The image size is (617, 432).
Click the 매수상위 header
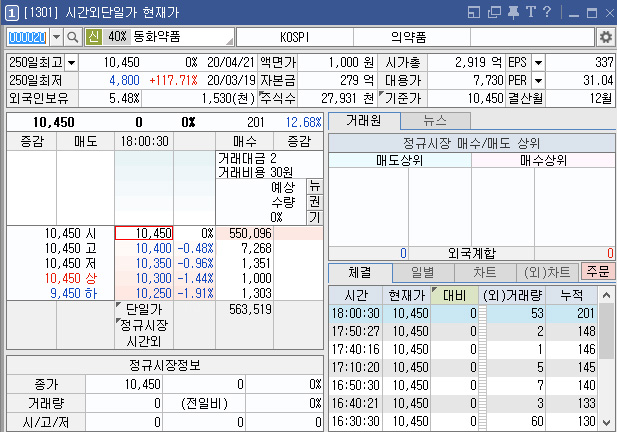[x=543, y=160]
